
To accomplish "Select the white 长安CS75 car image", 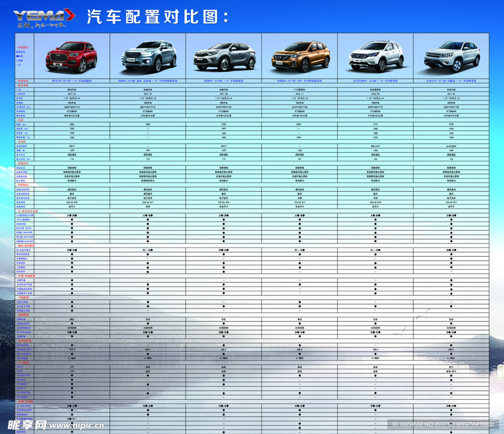I will pyautogui.click(x=452, y=57).
